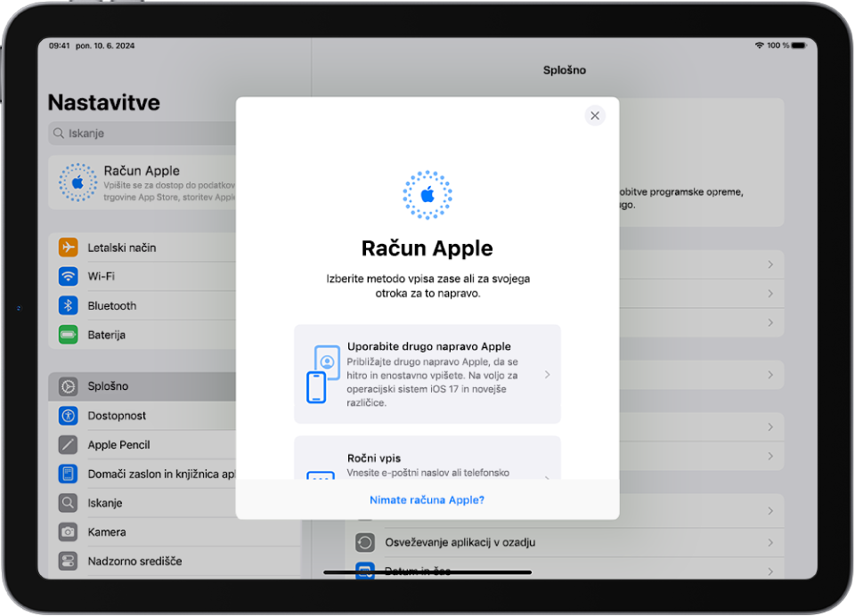Click the Nimate računa Apple? link

pyautogui.click(x=427, y=500)
